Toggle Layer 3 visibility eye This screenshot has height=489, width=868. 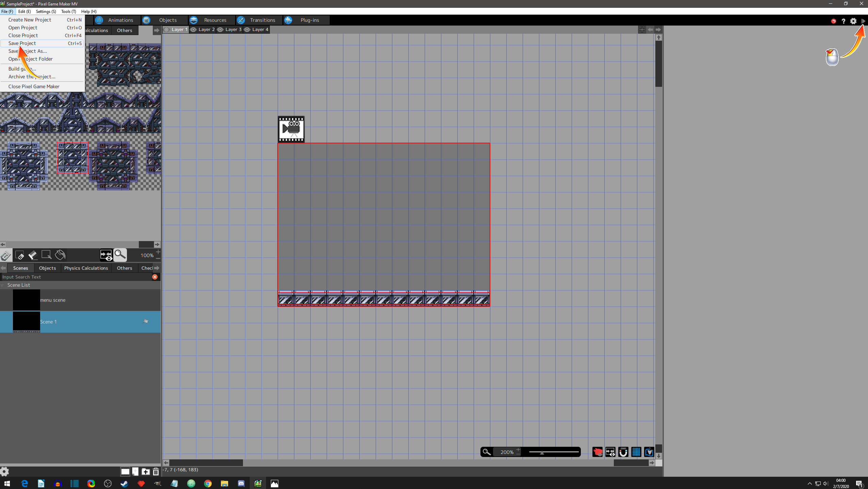(220, 30)
